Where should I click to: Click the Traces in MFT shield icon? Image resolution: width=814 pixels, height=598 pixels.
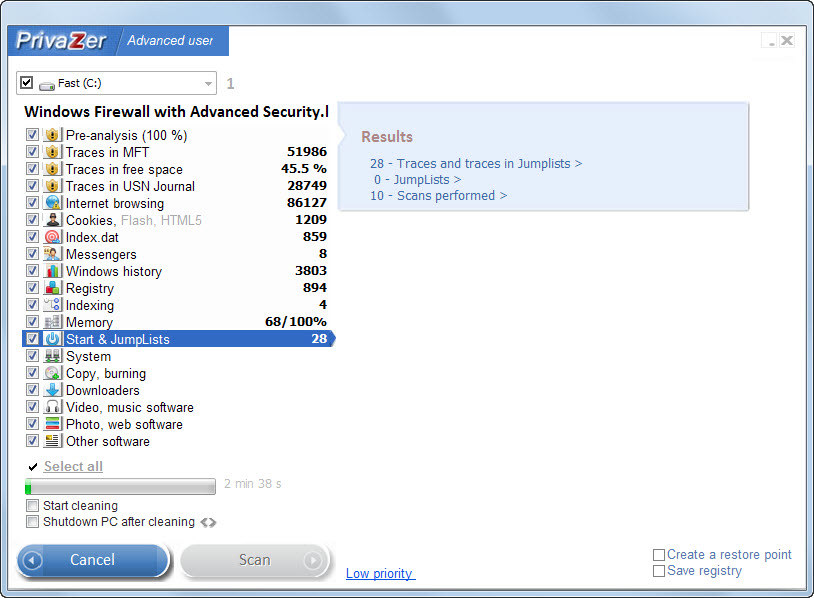pos(52,152)
